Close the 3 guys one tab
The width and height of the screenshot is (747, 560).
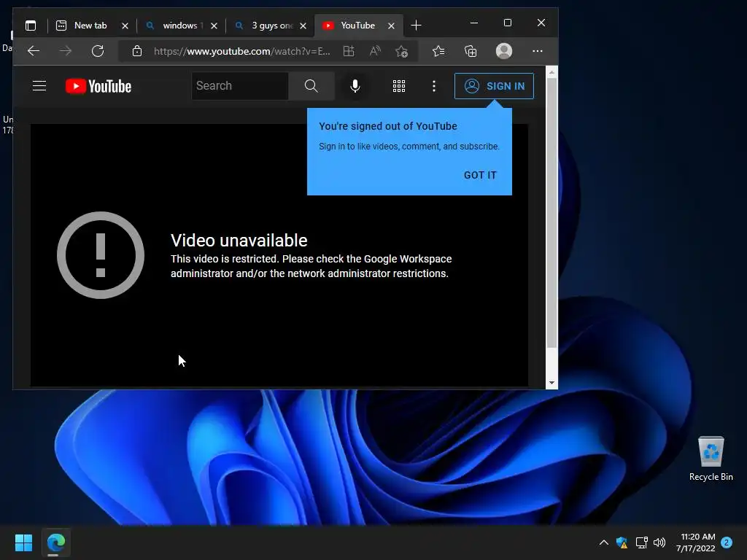303,26
